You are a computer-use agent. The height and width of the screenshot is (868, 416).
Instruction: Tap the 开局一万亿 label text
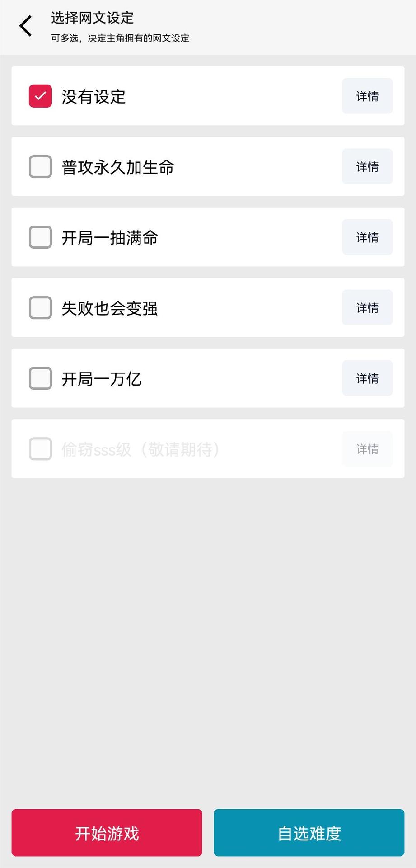pyautogui.click(x=102, y=379)
